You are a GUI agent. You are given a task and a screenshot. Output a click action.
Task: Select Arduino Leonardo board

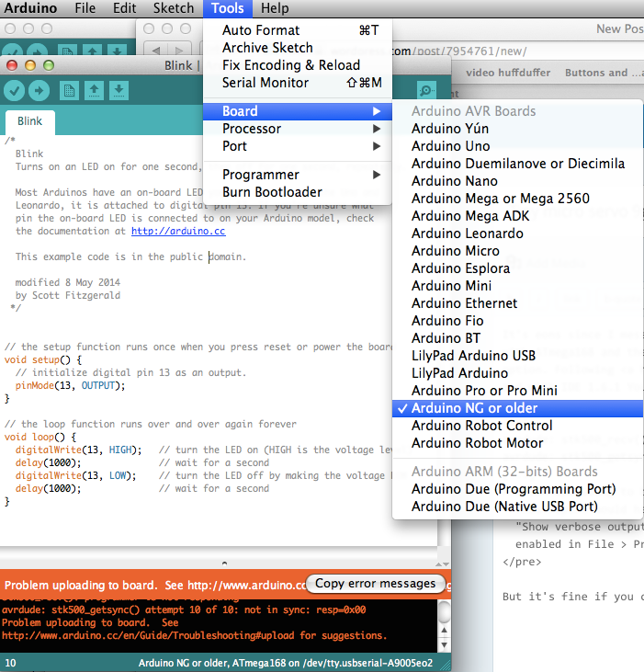pyautogui.click(x=517, y=233)
